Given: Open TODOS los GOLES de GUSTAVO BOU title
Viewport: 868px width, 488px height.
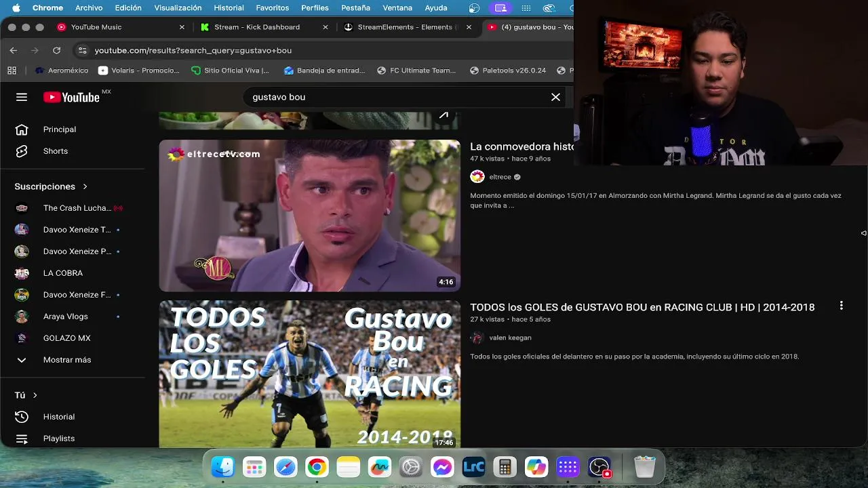Looking at the screenshot, I should [x=642, y=307].
